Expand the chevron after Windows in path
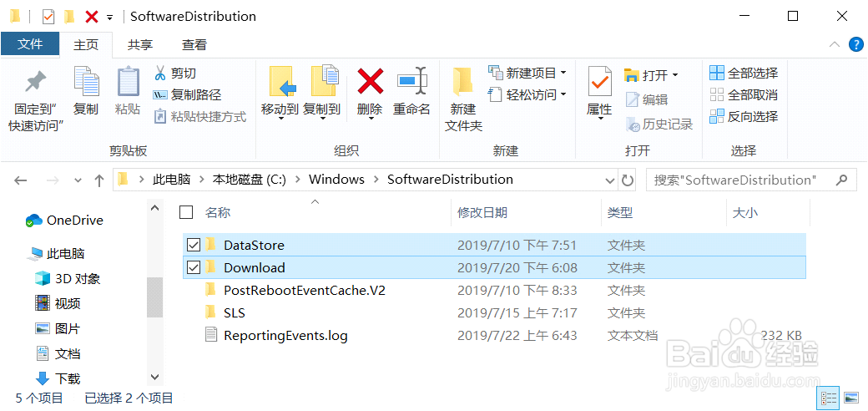868x411 pixels. coord(376,180)
